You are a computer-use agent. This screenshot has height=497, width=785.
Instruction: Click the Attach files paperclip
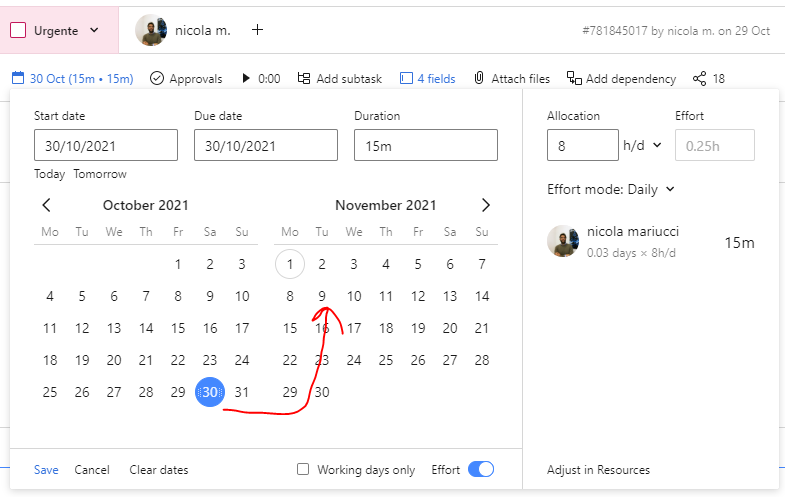click(479, 78)
